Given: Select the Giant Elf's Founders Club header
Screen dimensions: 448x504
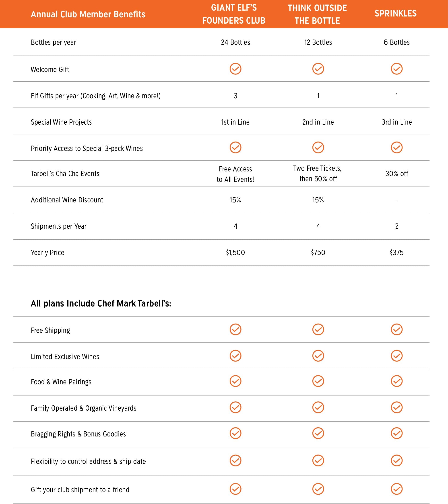Looking at the screenshot, I should point(234,14).
